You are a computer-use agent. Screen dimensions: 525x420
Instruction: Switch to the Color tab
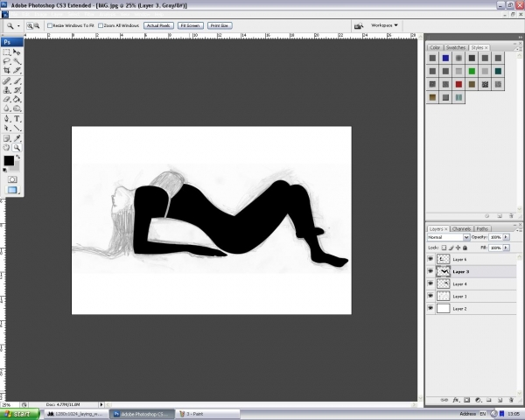435,47
